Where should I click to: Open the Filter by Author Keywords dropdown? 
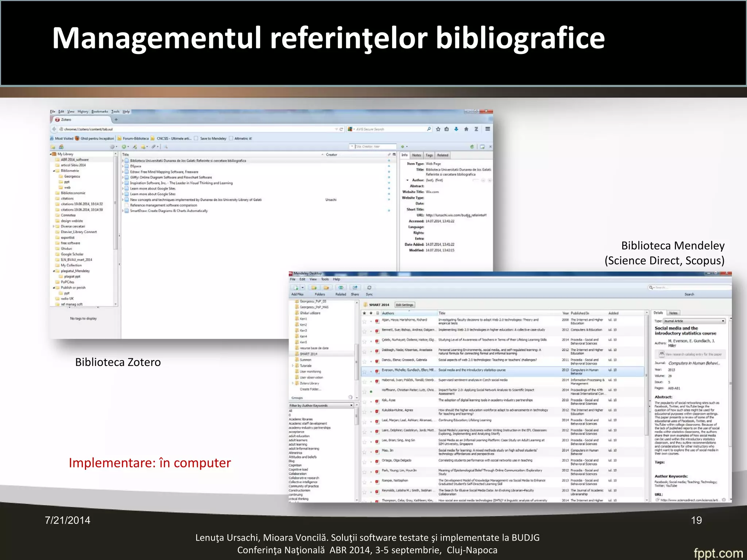[321, 405]
